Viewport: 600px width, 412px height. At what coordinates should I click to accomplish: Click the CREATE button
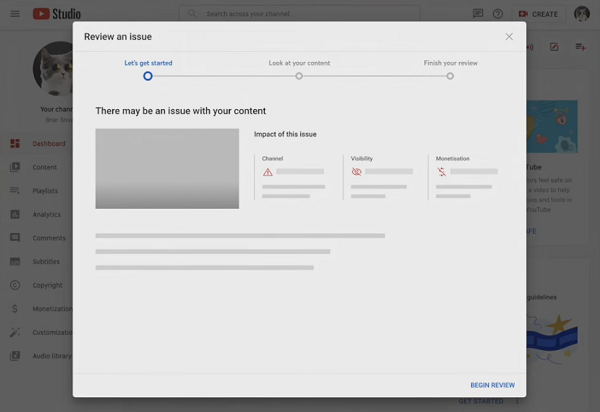click(538, 14)
